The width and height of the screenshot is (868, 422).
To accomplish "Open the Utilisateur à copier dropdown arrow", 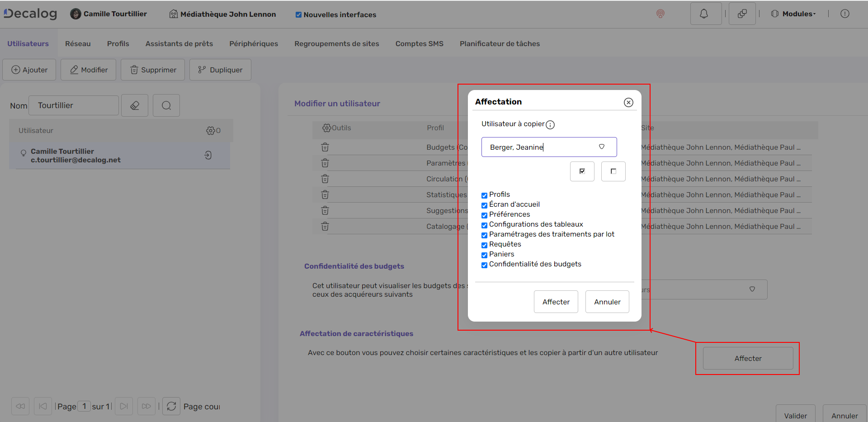I will (601, 147).
